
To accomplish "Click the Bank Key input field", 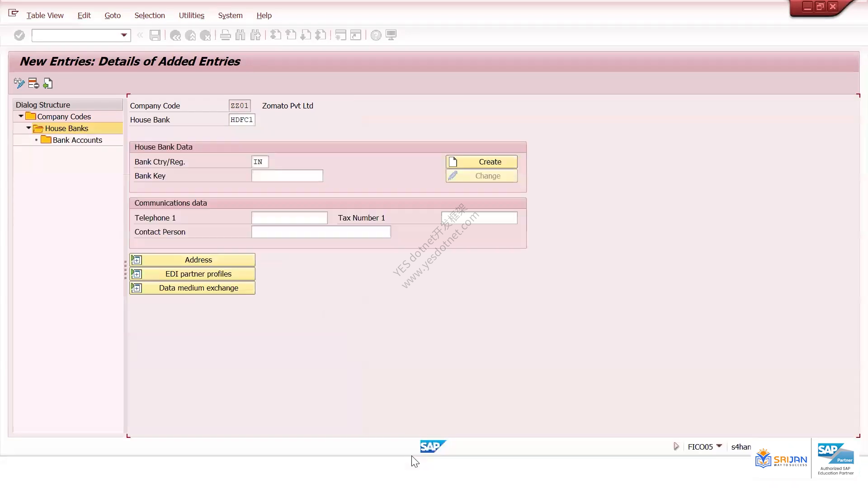I will click(x=287, y=176).
